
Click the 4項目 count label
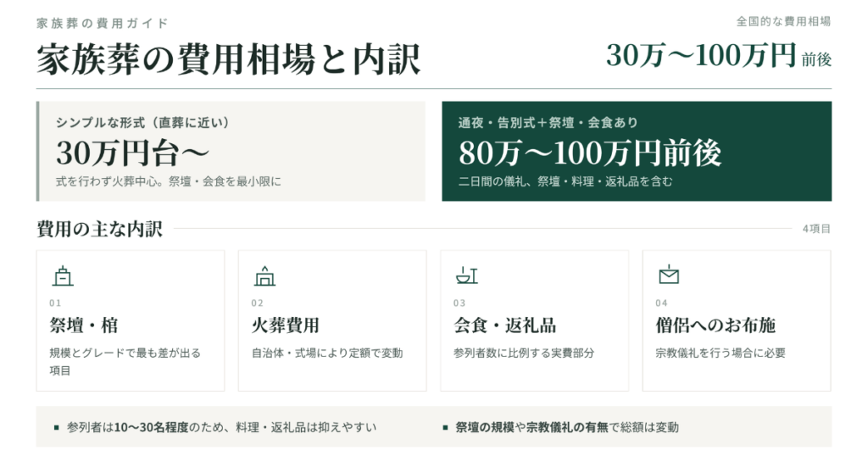(x=816, y=229)
